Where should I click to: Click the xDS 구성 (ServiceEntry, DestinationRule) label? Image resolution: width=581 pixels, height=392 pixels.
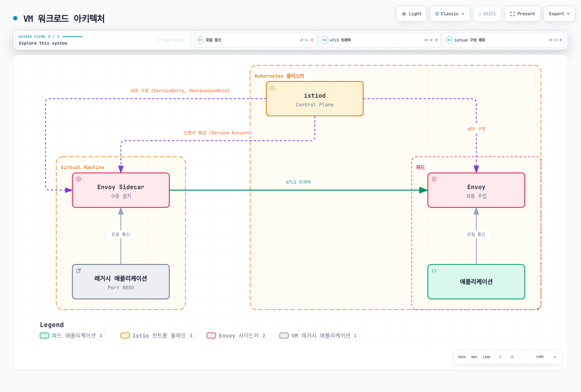click(180, 91)
